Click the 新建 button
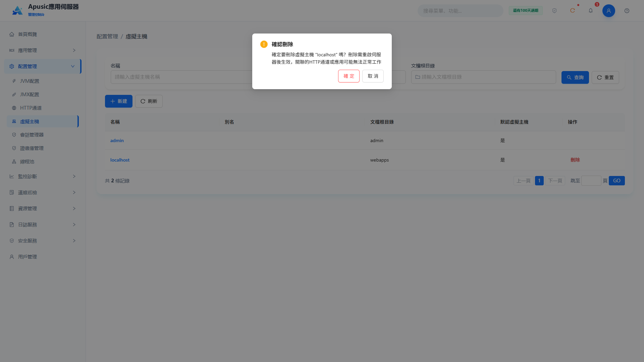This screenshot has height=362, width=644. [x=119, y=101]
